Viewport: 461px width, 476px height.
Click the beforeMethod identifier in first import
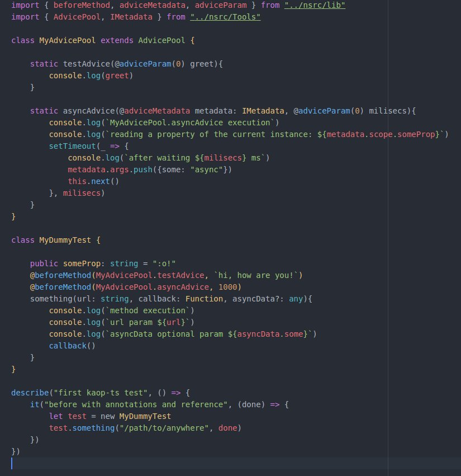point(82,5)
